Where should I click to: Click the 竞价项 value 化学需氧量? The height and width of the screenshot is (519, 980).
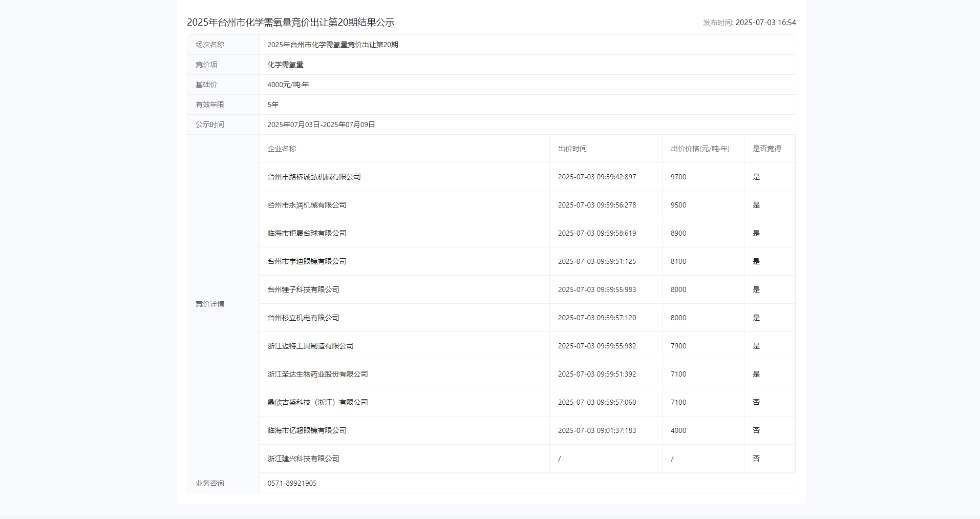click(285, 65)
